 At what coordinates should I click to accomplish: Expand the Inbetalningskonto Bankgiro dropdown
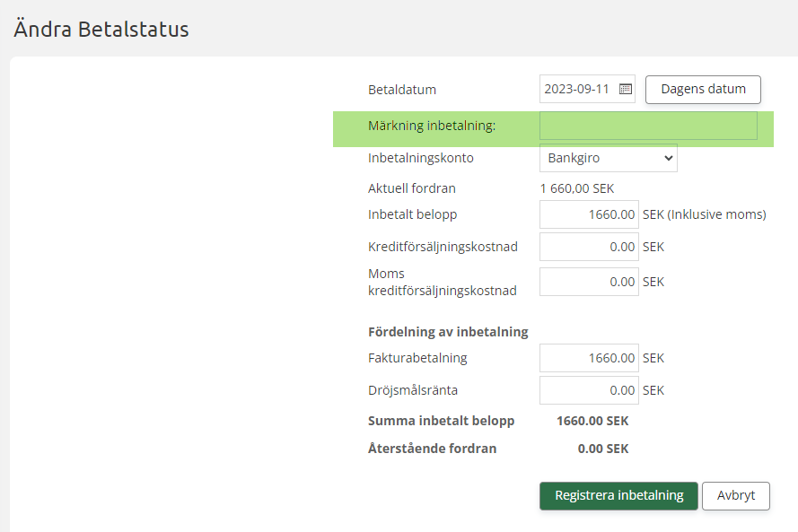pos(608,158)
